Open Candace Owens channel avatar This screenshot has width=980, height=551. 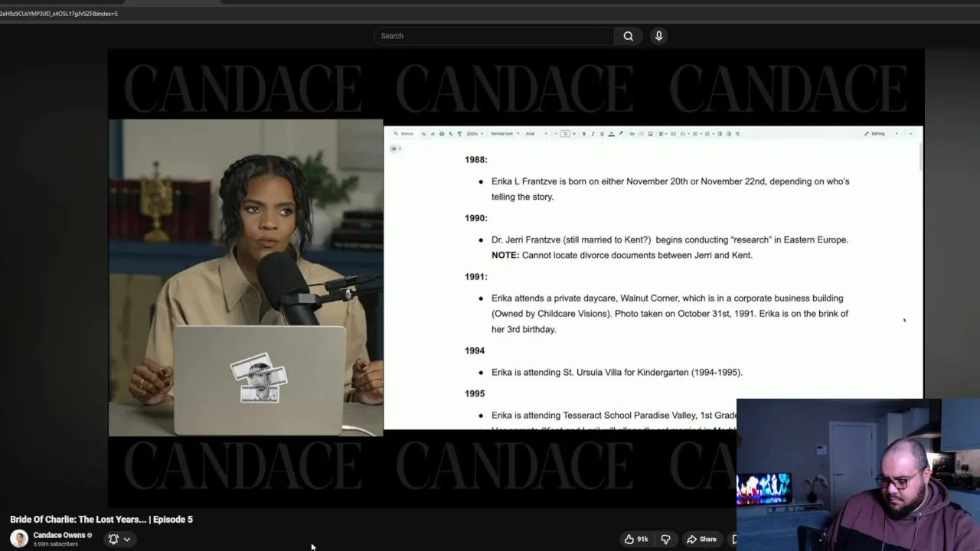point(19,539)
